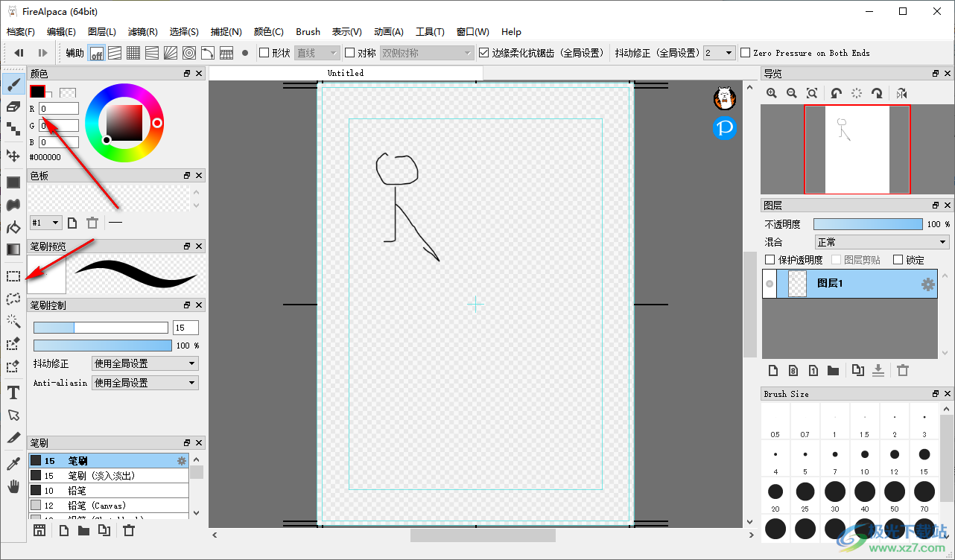Viewport: 955px width, 560px height.
Task: Open the 图层(L) layer menu
Action: pos(102,32)
